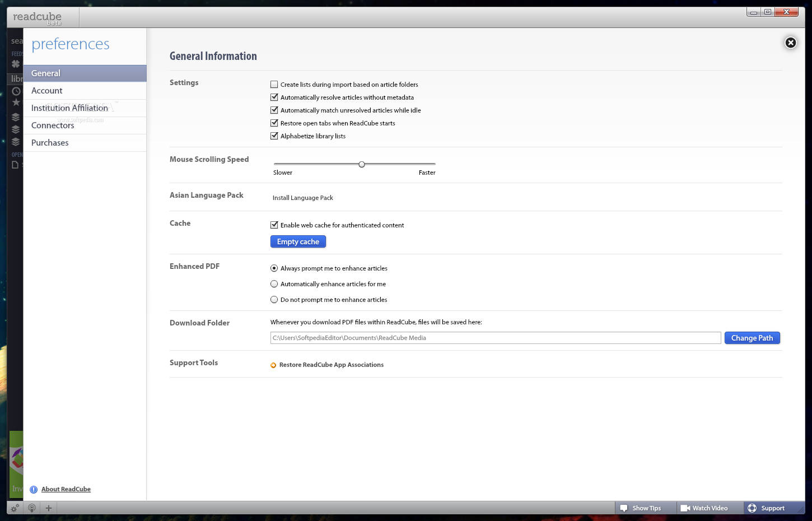Click the blue info icon beside About ReadCube
The height and width of the screenshot is (521, 812).
[x=34, y=490]
